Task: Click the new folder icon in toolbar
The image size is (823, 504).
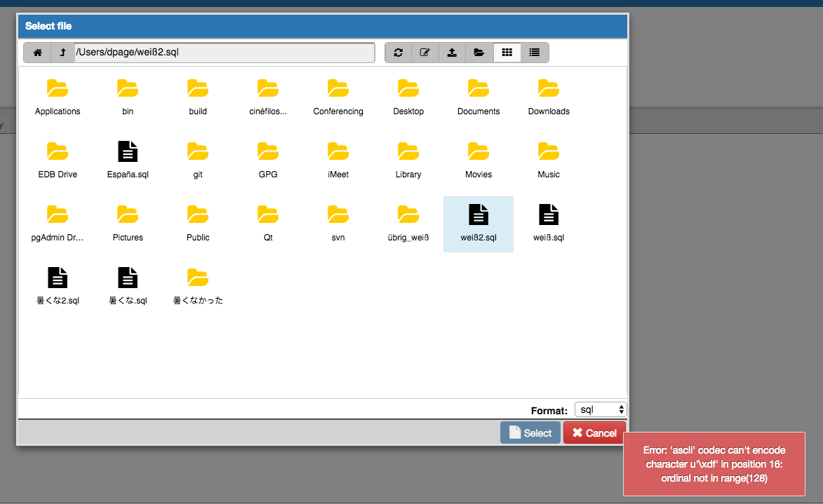Action: coord(479,53)
